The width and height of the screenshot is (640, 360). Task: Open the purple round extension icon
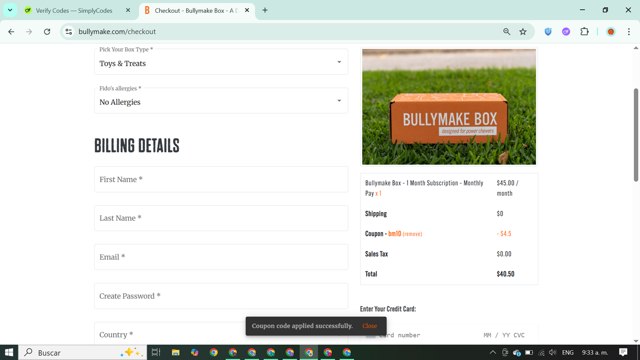pos(566,31)
